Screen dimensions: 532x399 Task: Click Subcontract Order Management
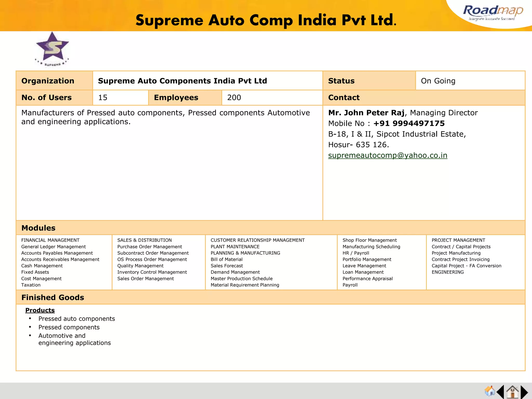point(153,253)
